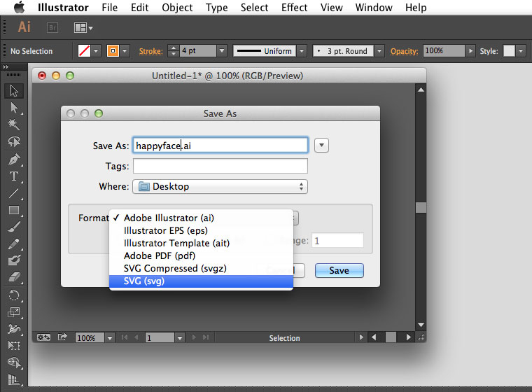This screenshot has width=532, height=392.
Task: Open the Stroke panel link
Action: [x=150, y=51]
